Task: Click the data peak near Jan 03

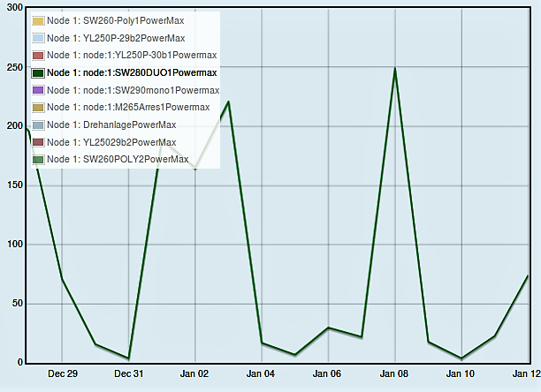Action: 228,102
